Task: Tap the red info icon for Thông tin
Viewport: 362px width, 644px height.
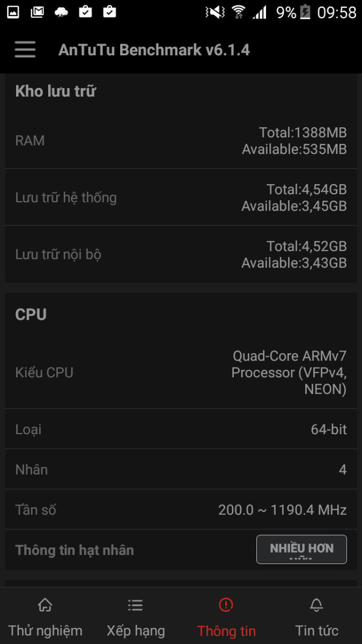Action: click(x=226, y=605)
